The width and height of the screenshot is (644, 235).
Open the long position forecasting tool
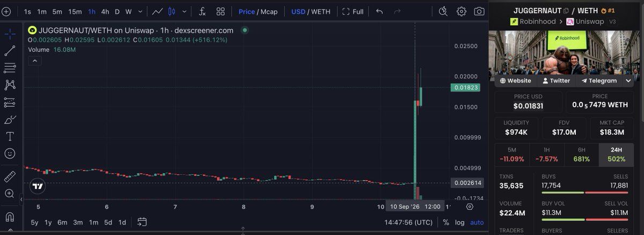[x=10, y=102]
